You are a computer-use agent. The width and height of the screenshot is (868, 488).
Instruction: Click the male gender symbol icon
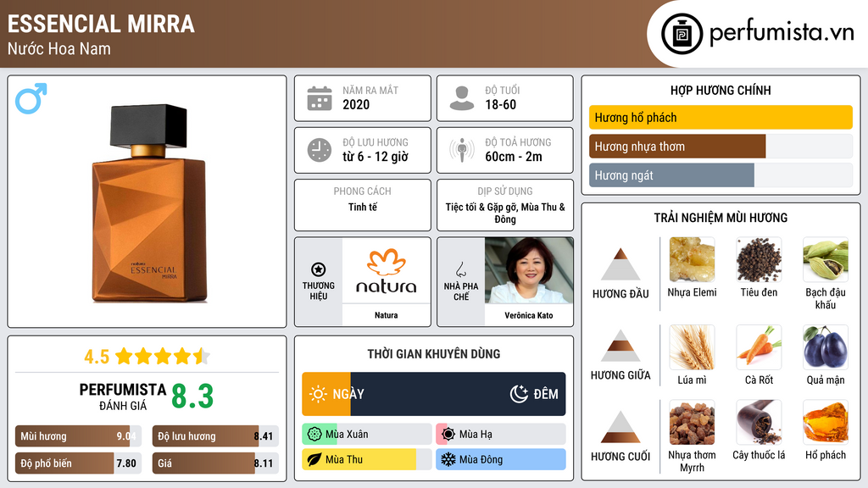tap(31, 98)
